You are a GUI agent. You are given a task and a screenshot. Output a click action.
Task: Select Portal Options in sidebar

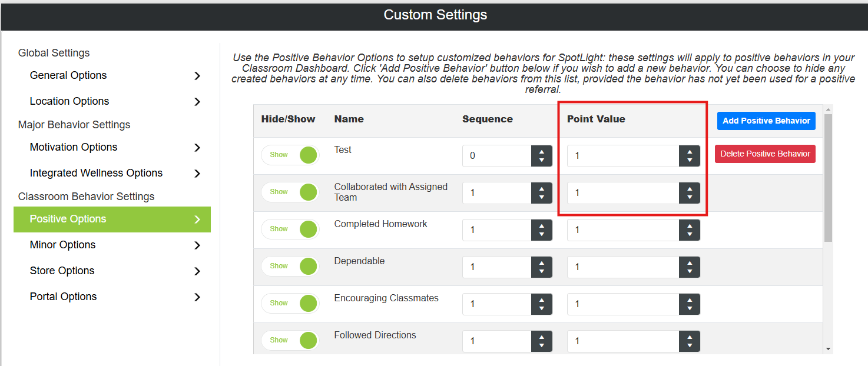pyautogui.click(x=112, y=297)
